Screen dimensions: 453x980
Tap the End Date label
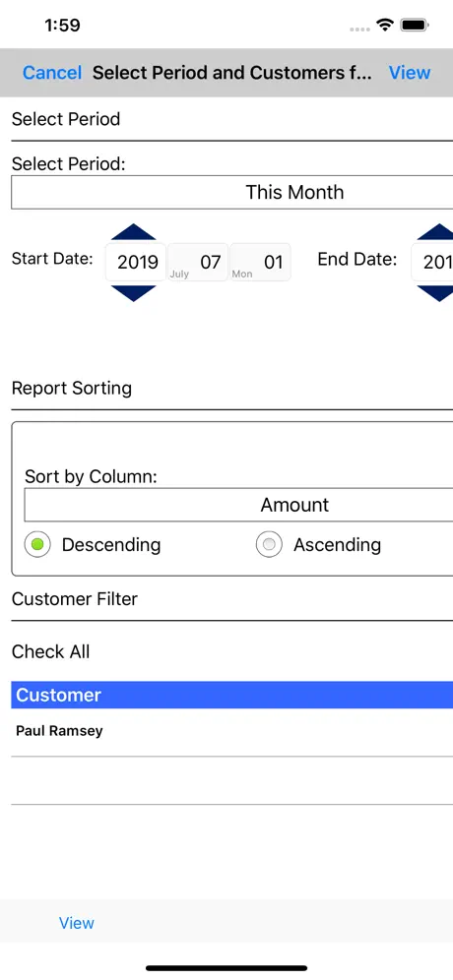click(x=357, y=259)
